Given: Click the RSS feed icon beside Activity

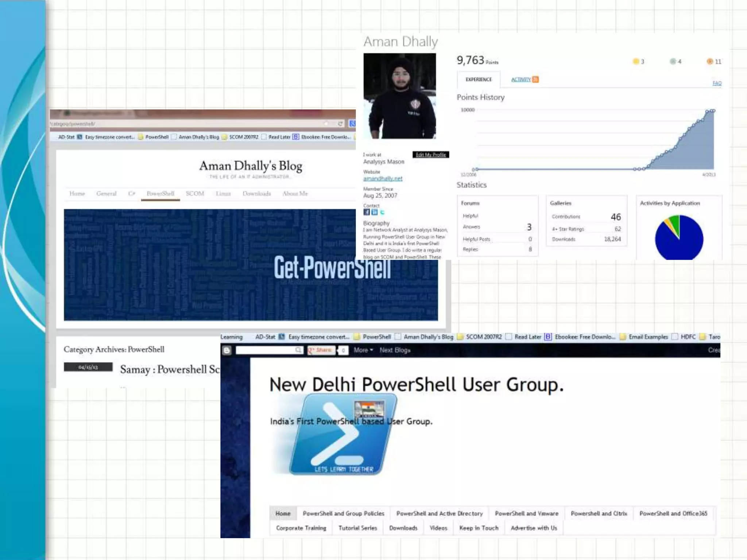Looking at the screenshot, I should click(535, 79).
